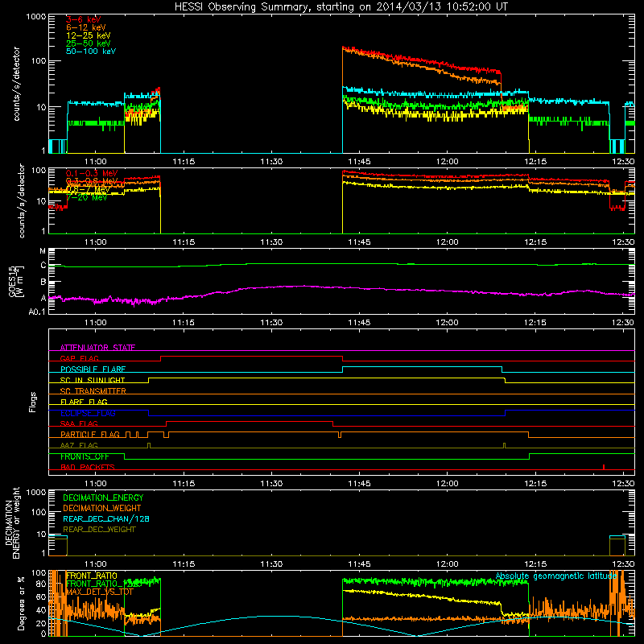Screen dimensions: 644x644
Task: Click the GAP_FLAG label
Action: [x=79, y=358]
